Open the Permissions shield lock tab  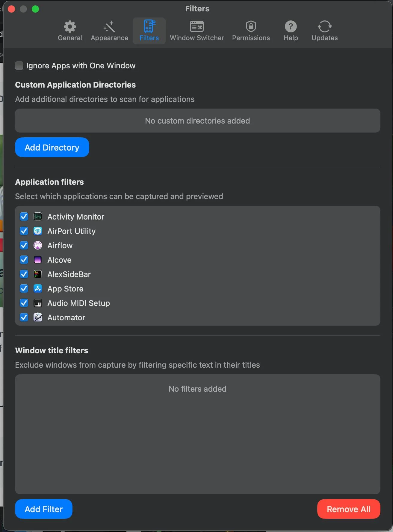click(x=251, y=31)
